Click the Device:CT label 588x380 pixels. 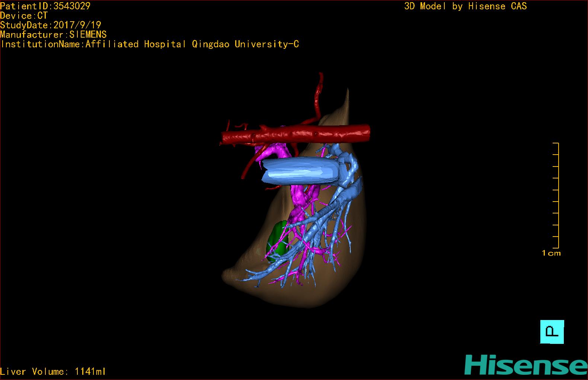[24, 16]
